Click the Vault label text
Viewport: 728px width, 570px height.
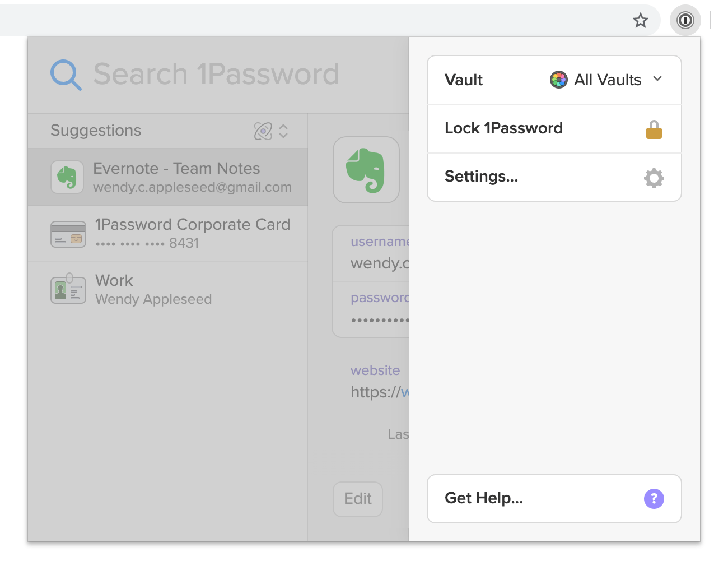coord(464,80)
